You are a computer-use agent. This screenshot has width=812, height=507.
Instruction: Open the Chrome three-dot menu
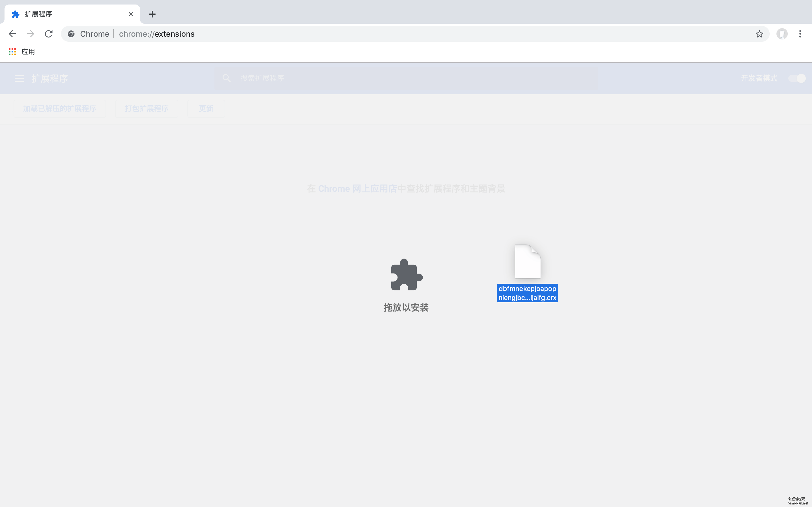click(x=800, y=34)
